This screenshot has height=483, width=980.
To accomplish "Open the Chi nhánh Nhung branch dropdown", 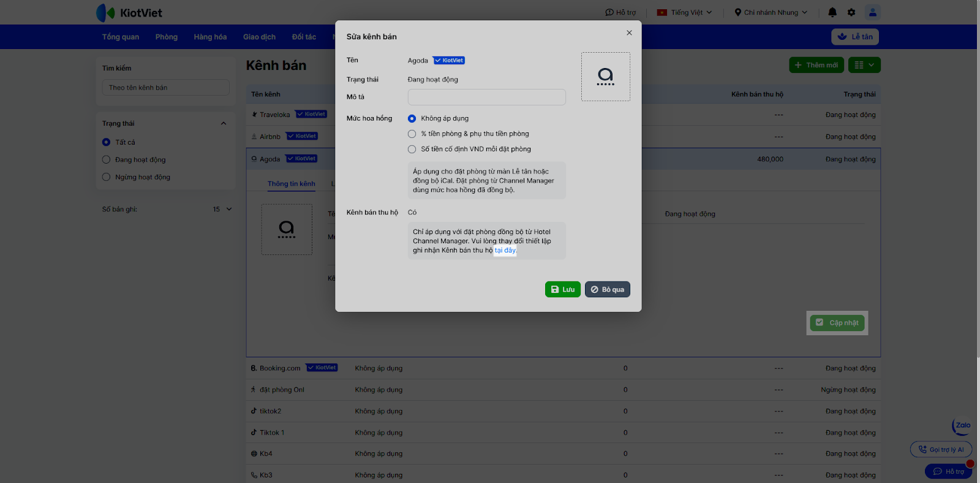I will tap(771, 12).
